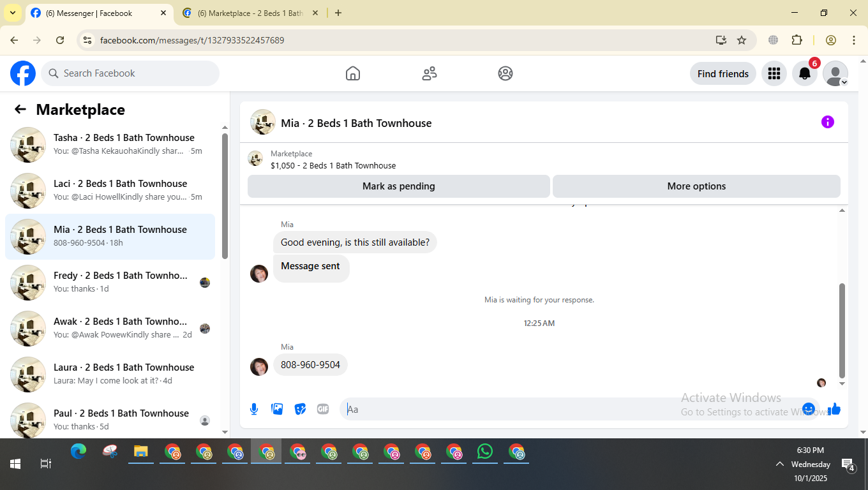Image resolution: width=868 pixels, height=490 pixels.
Task: Open the taskbar clock and calendar
Action: point(811,464)
